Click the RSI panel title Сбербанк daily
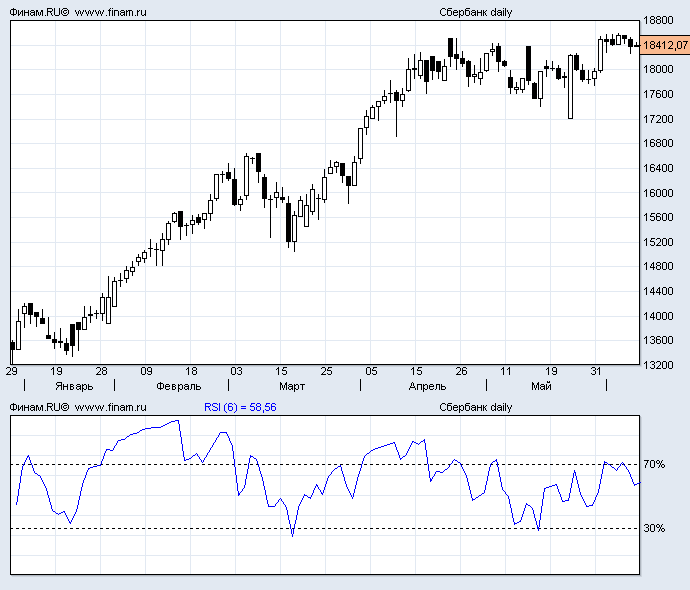Screen dimensions: 690x590 coord(476,407)
